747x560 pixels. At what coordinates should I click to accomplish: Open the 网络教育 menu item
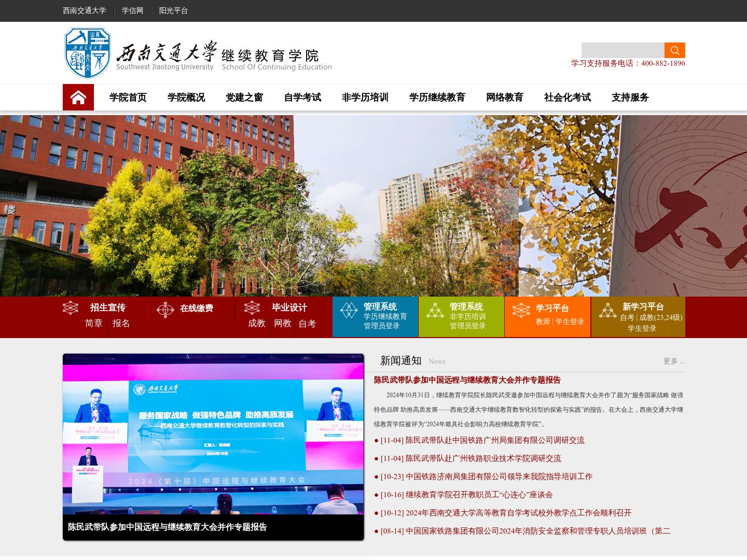505,97
